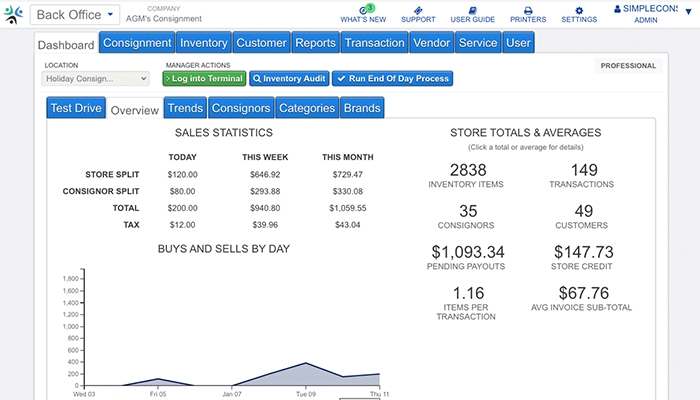Expand the Back Office dropdown
Image resolution: width=700 pixels, height=400 pixels.
(x=75, y=16)
